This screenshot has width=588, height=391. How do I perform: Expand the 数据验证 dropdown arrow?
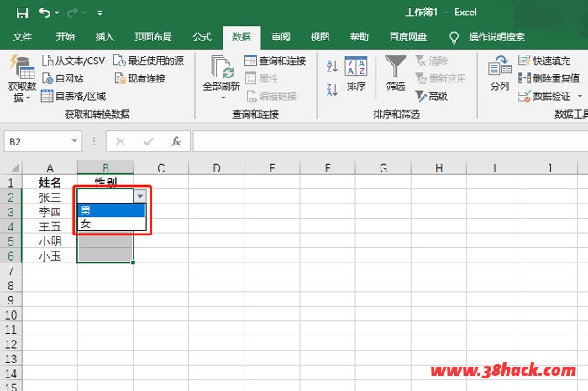tap(579, 97)
